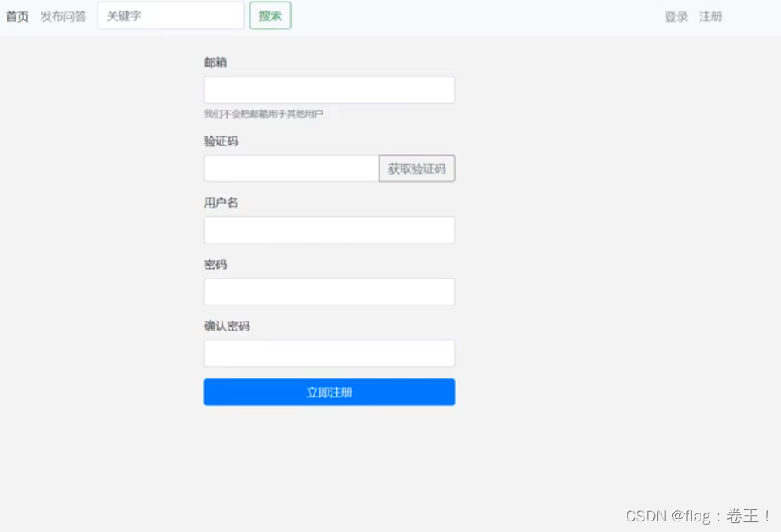781x532 pixels.
Task: Click the CSDN watermark text
Action: [x=697, y=515]
